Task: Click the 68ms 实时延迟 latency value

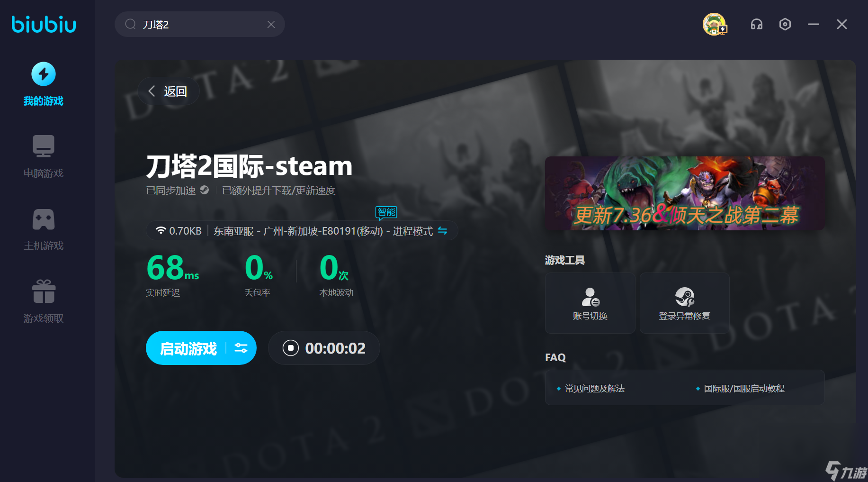Action: (173, 268)
